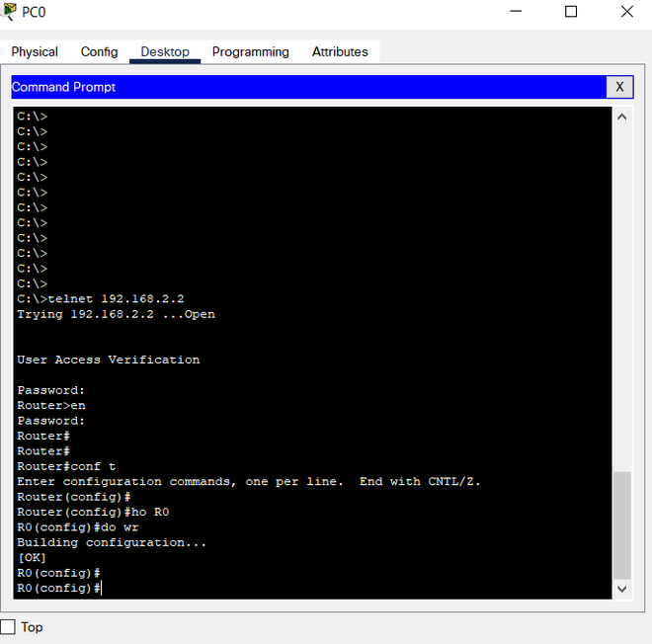The height and width of the screenshot is (644, 652).
Task: Click the blue Command Prompt title bar
Action: point(296,87)
